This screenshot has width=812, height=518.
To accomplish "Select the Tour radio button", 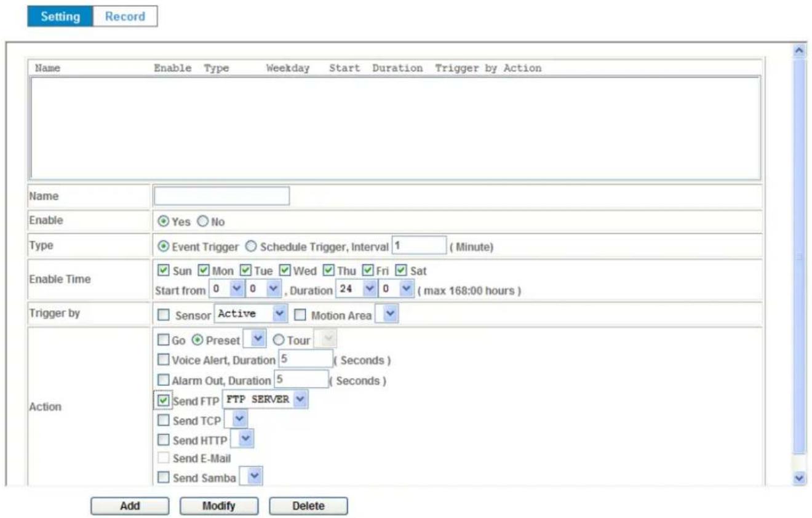I will click(x=278, y=340).
